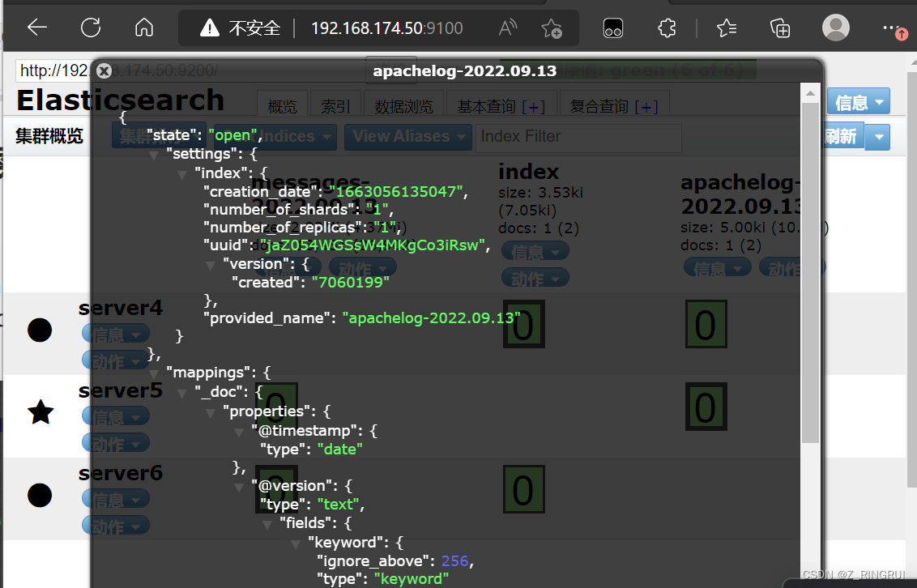Click the "open" state value

point(232,135)
